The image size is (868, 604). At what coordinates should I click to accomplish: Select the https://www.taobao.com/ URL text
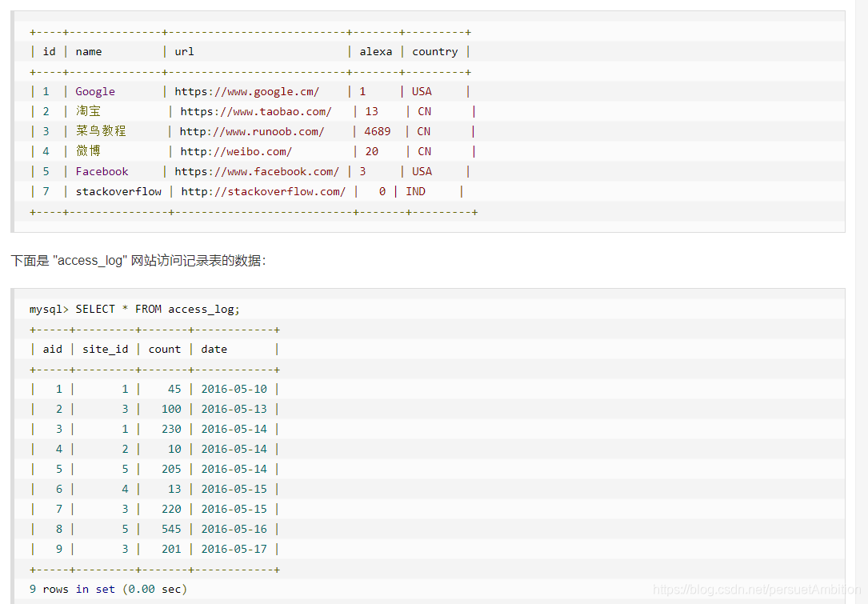pyautogui.click(x=256, y=111)
